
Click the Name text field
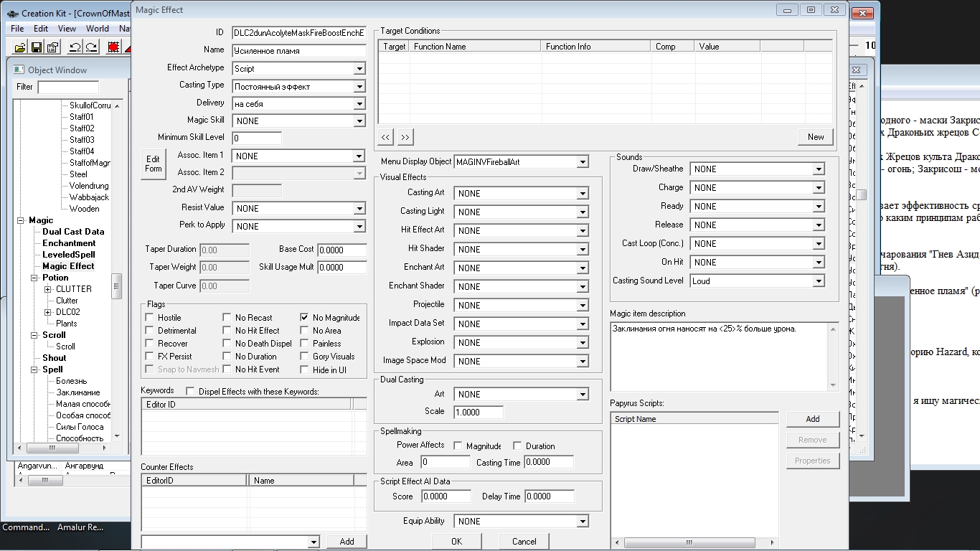[299, 51]
